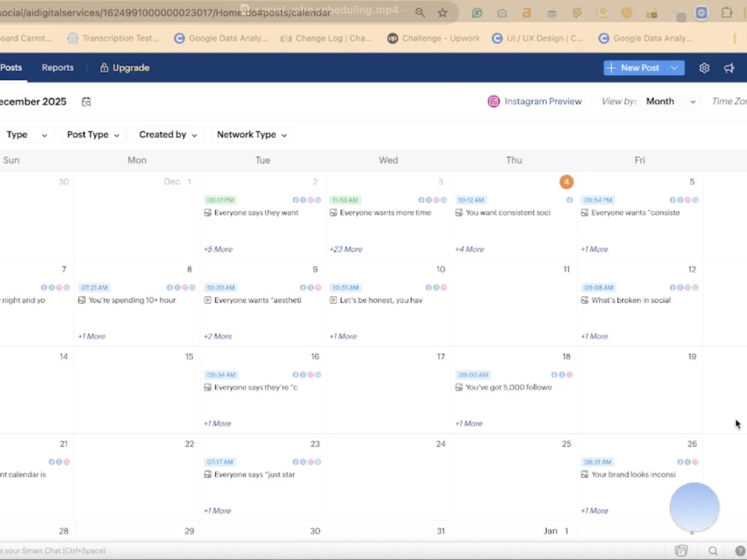747x560 pixels.
Task: Show +5 More posts on Dec 2
Action: click(x=218, y=249)
